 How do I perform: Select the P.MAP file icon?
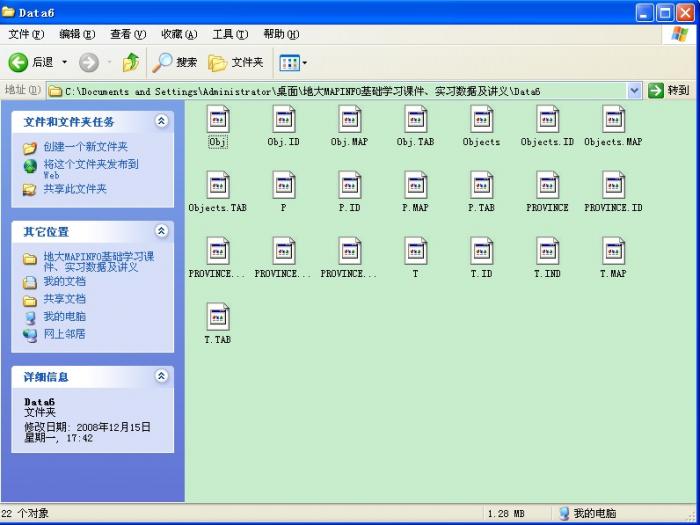[415, 186]
